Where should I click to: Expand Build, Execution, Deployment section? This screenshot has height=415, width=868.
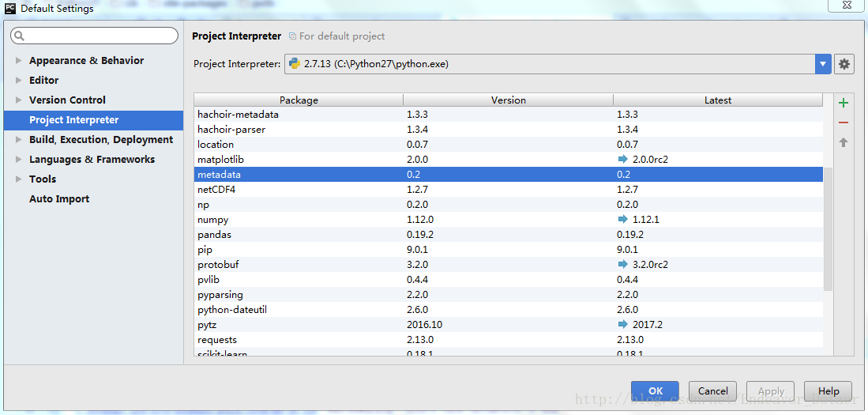point(19,140)
